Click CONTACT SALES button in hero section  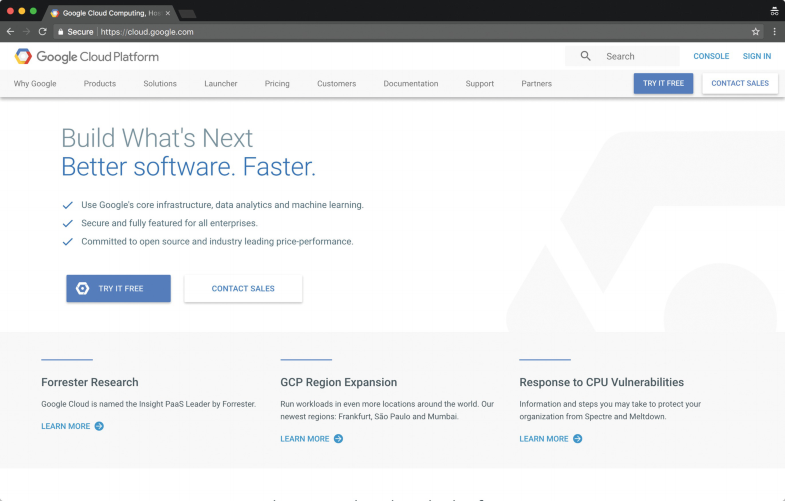[243, 289]
